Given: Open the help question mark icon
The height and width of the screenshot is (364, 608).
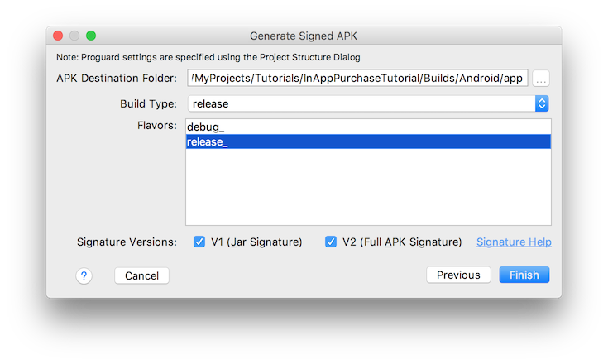Looking at the screenshot, I should pos(84,275).
